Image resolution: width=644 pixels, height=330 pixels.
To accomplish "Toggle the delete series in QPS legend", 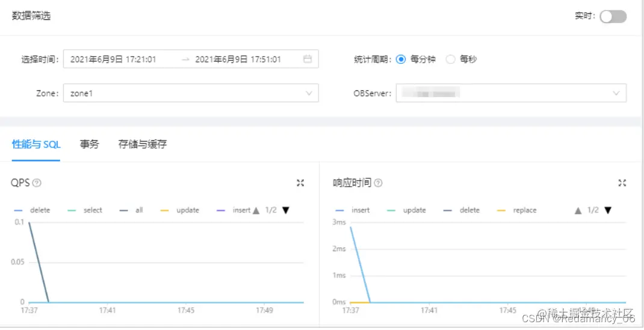I will [x=32, y=210].
